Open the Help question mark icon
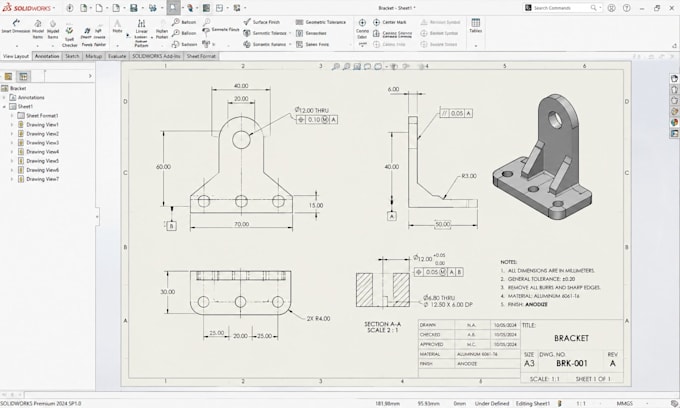Viewport: 680px width, 408px height. point(626,8)
